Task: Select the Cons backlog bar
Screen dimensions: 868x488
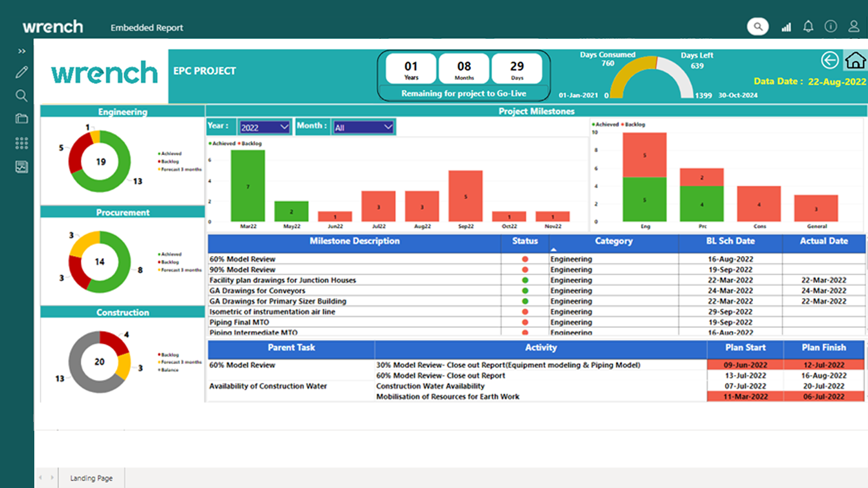Action: coord(759,204)
